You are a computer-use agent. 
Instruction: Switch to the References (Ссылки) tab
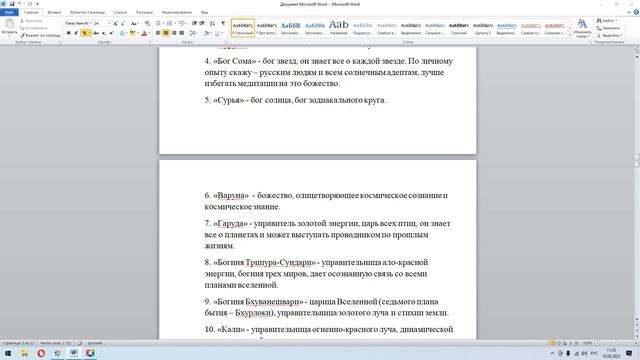coord(120,13)
